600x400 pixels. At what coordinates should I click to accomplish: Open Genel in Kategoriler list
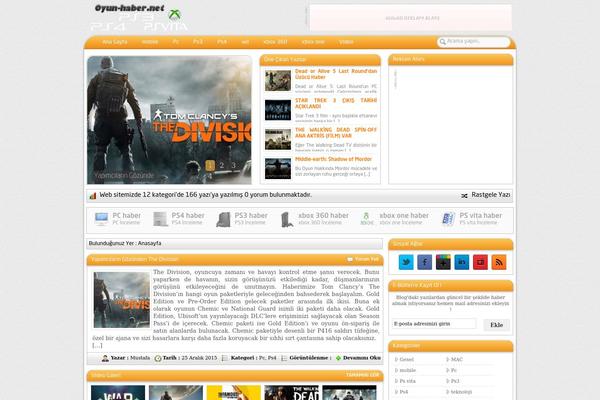coord(406,360)
